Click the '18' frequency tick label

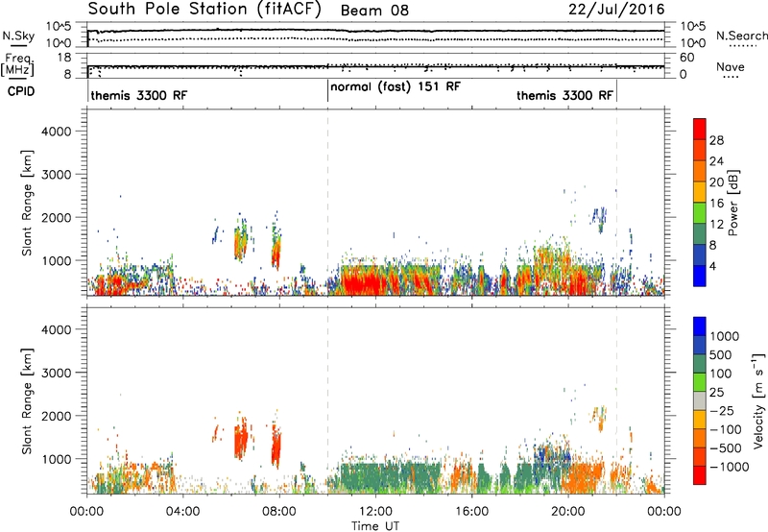(x=63, y=58)
